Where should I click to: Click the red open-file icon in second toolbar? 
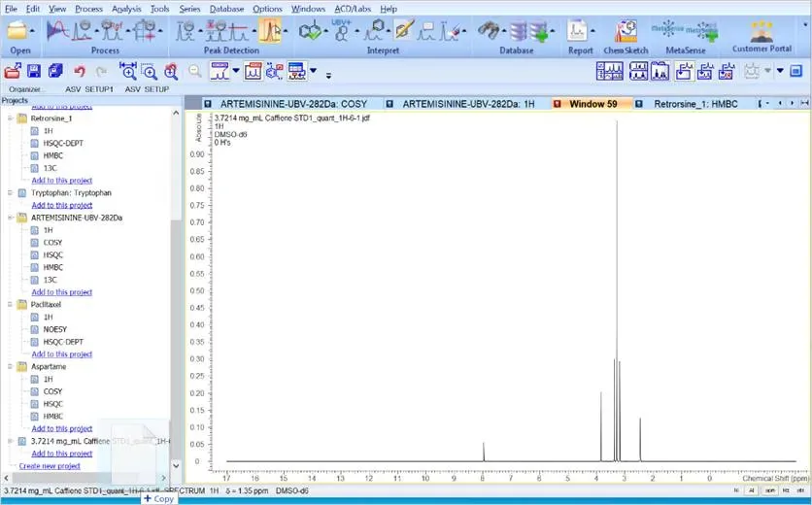13,71
